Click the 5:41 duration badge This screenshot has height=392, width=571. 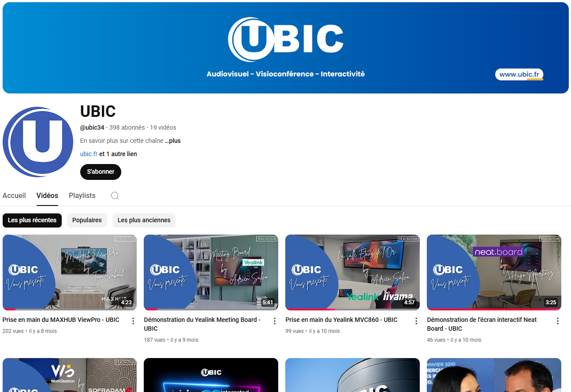268,302
